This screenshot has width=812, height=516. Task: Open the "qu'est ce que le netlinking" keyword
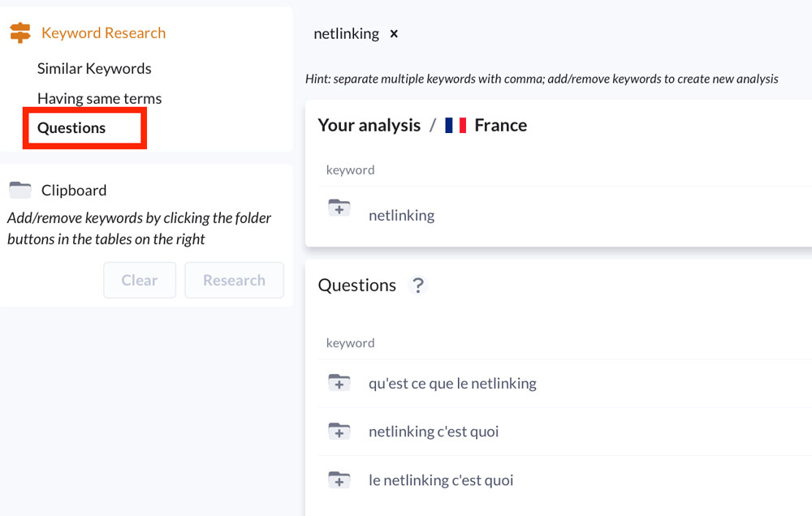(x=452, y=384)
